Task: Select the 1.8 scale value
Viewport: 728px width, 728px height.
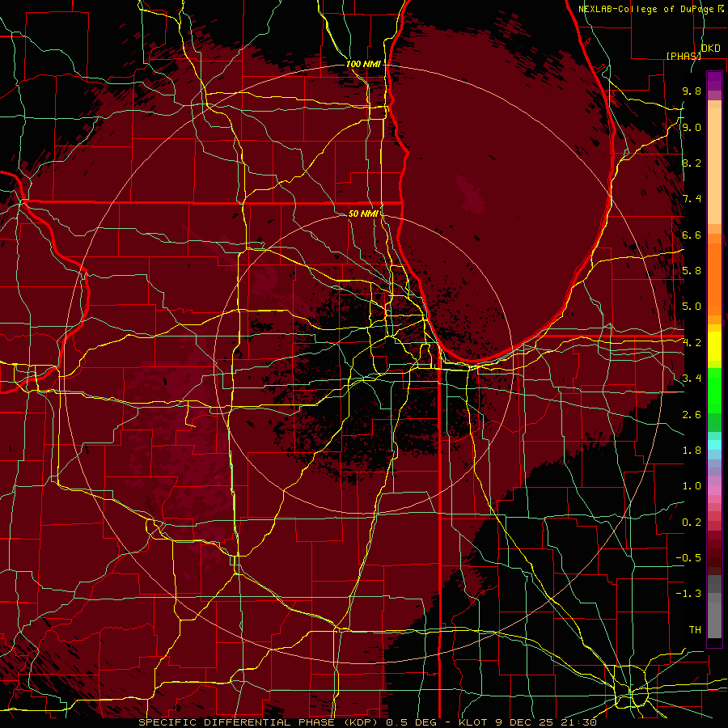Action: (x=692, y=451)
